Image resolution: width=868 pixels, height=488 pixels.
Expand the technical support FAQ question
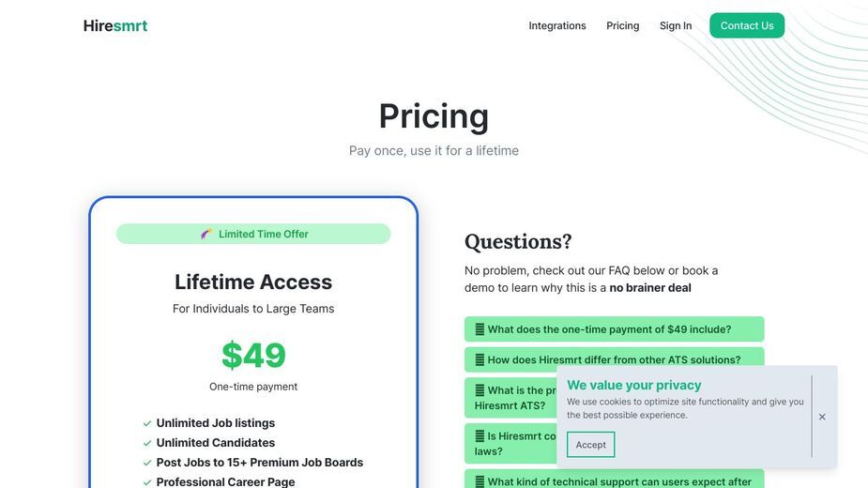[x=614, y=480]
